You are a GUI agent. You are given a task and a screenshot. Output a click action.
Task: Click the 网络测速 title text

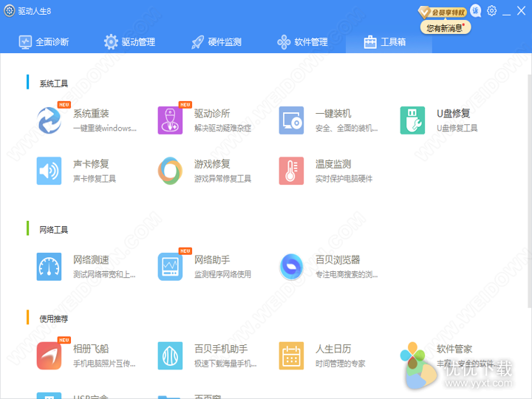(91, 260)
